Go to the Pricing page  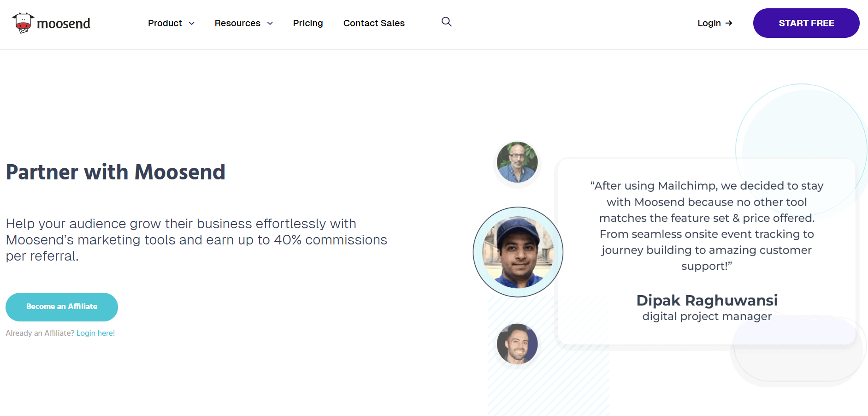tap(308, 23)
